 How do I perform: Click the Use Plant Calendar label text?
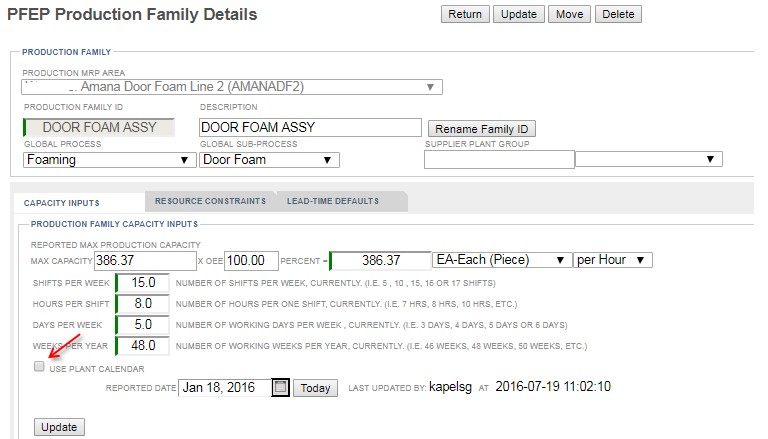(97, 369)
